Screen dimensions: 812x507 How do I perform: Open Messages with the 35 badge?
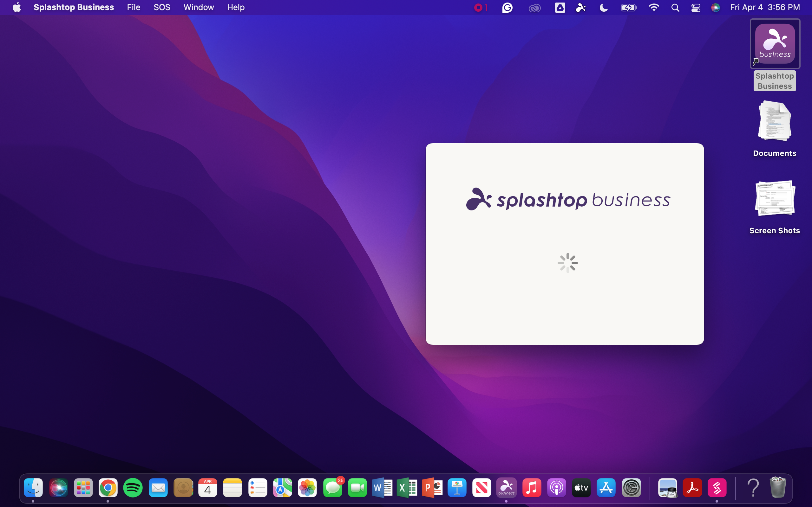332,488
